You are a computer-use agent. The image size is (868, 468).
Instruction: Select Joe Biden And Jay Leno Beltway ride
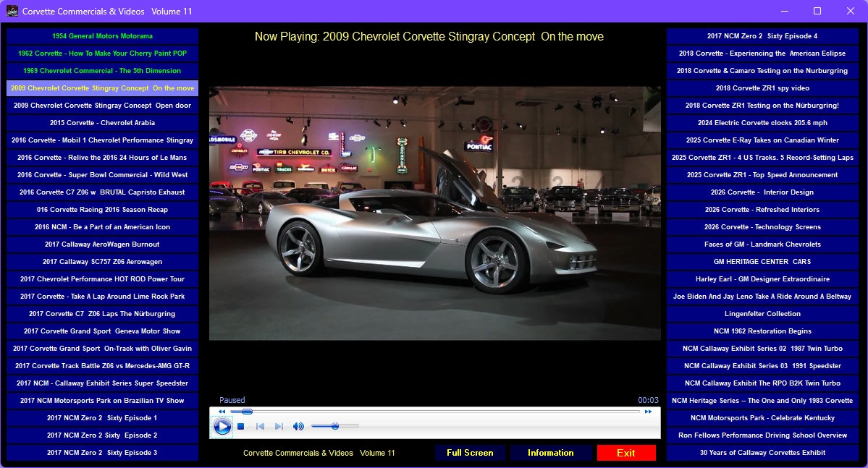pyautogui.click(x=762, y=296)
